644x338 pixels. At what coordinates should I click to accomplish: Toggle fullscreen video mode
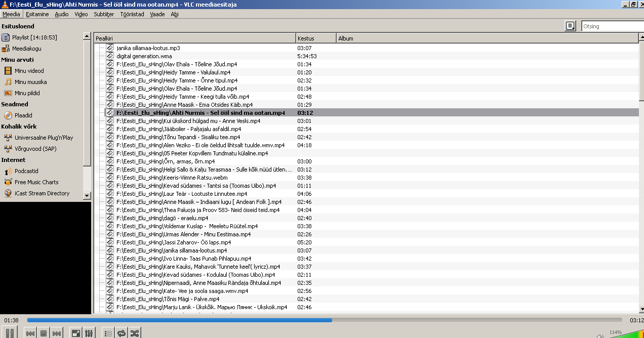pos(75,333)
